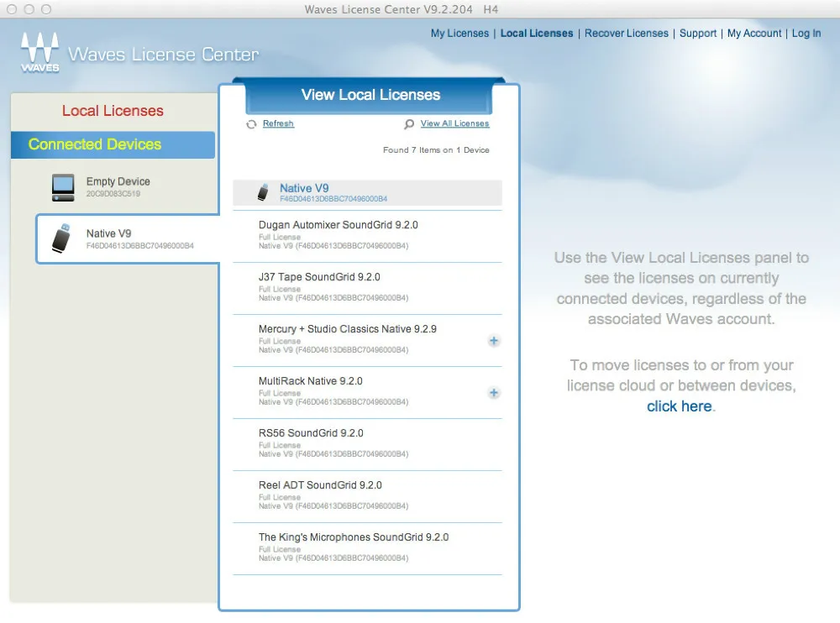840x623 pixels.
Task: Click the Empty Device computer icon
Action: 63,187
